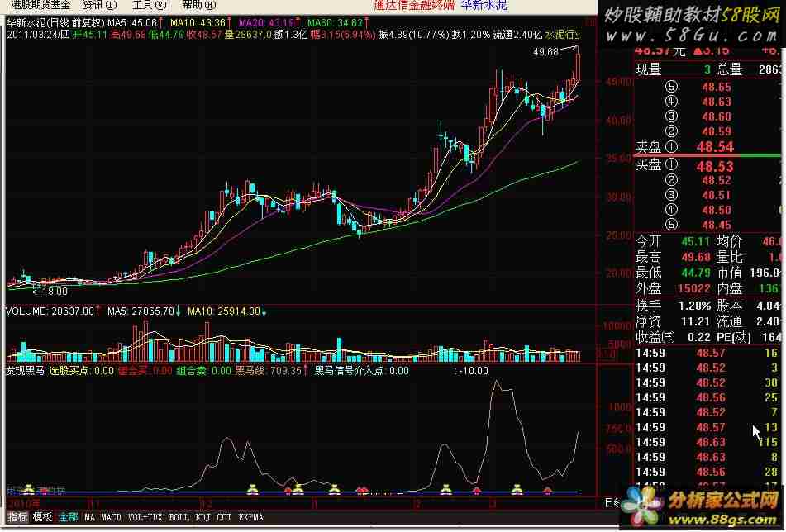This screenshot has width=786, height=532.
Task: Click the 18.00 low price marker
Action: point(55,291)
